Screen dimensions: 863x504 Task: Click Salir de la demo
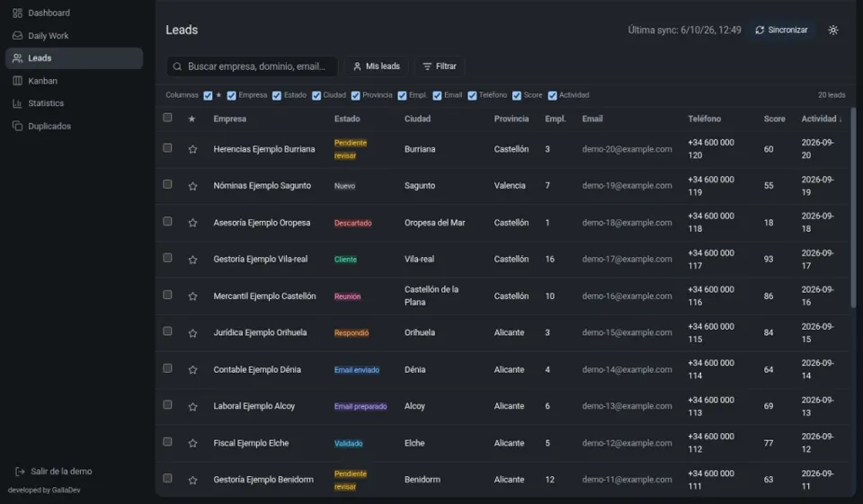(x=54, y=472)
